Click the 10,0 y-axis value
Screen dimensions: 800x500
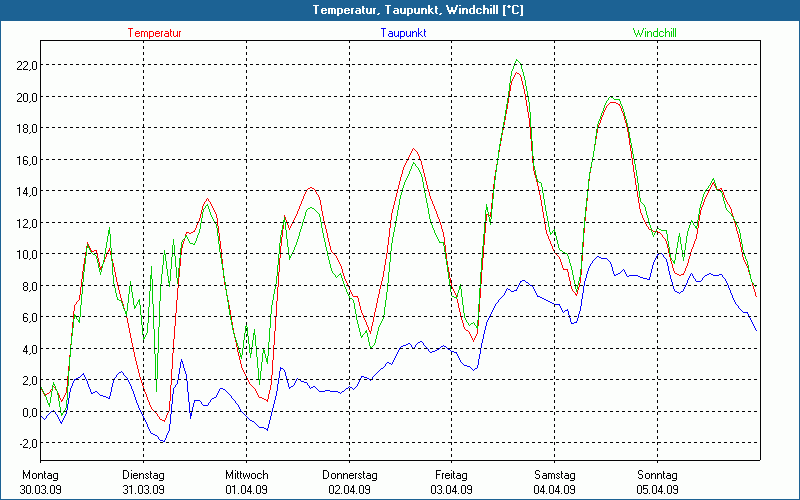point(24,254)
